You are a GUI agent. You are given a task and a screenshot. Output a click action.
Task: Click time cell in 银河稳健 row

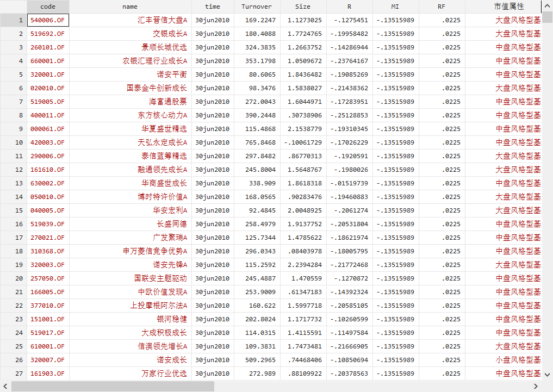(213, 319)
